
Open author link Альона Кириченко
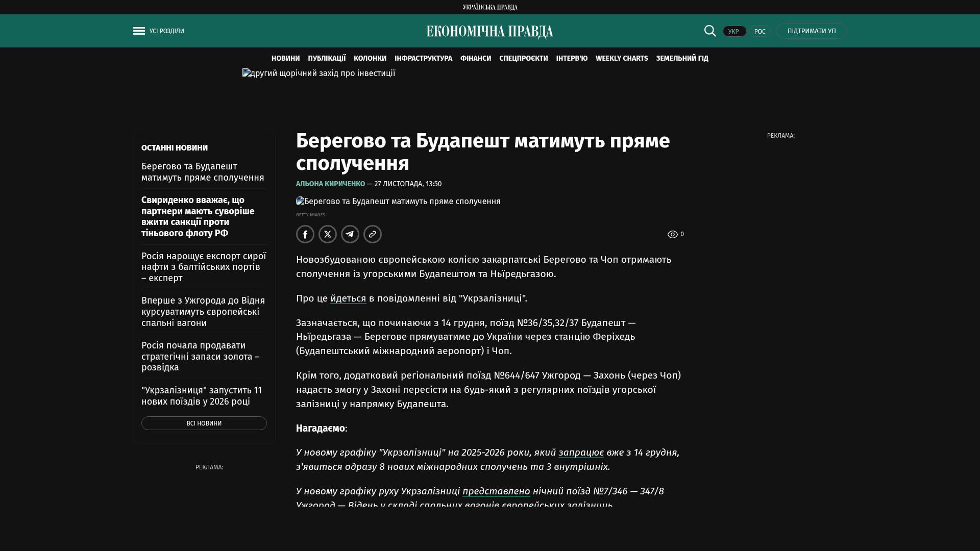click(330, 184)
